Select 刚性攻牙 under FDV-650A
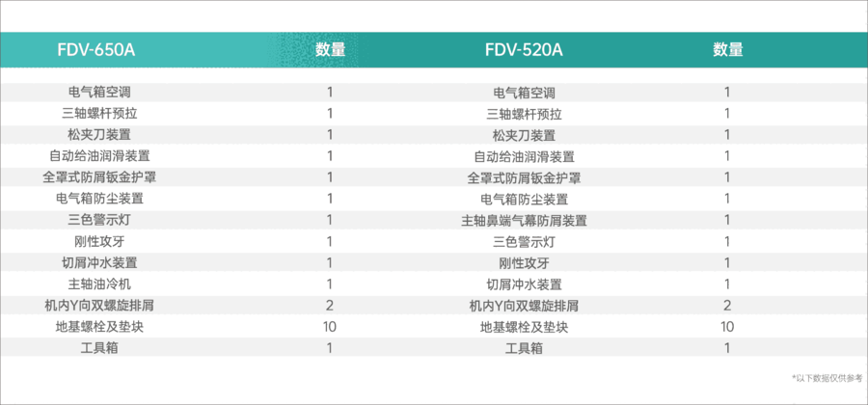This screenshot has width=868, height=405. tap(99, 241)
